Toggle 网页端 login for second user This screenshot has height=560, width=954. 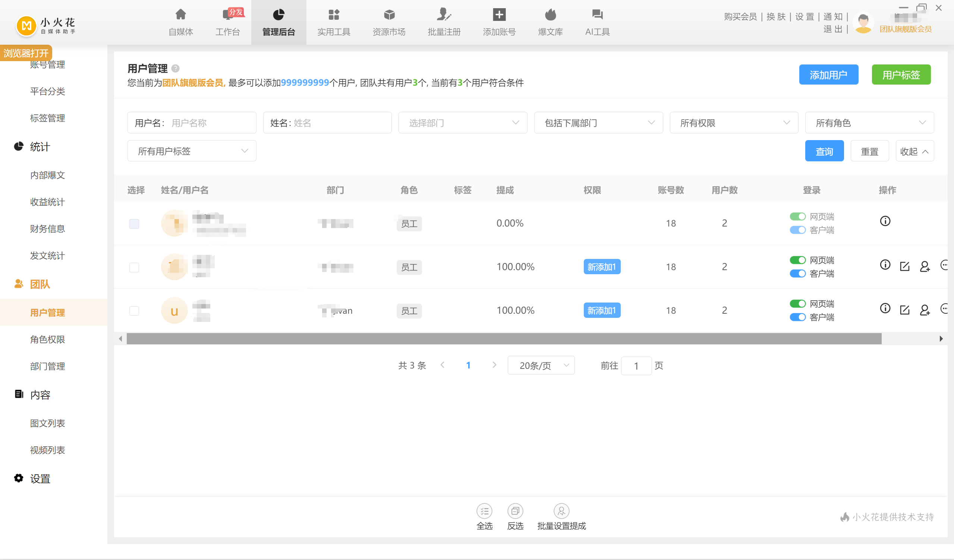[x=797, y=260]
